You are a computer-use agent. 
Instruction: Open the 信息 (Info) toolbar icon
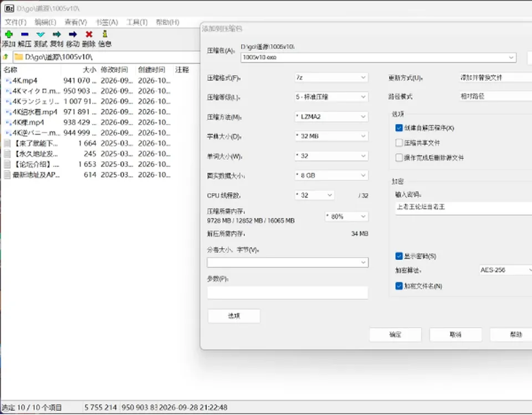[105, 34]
